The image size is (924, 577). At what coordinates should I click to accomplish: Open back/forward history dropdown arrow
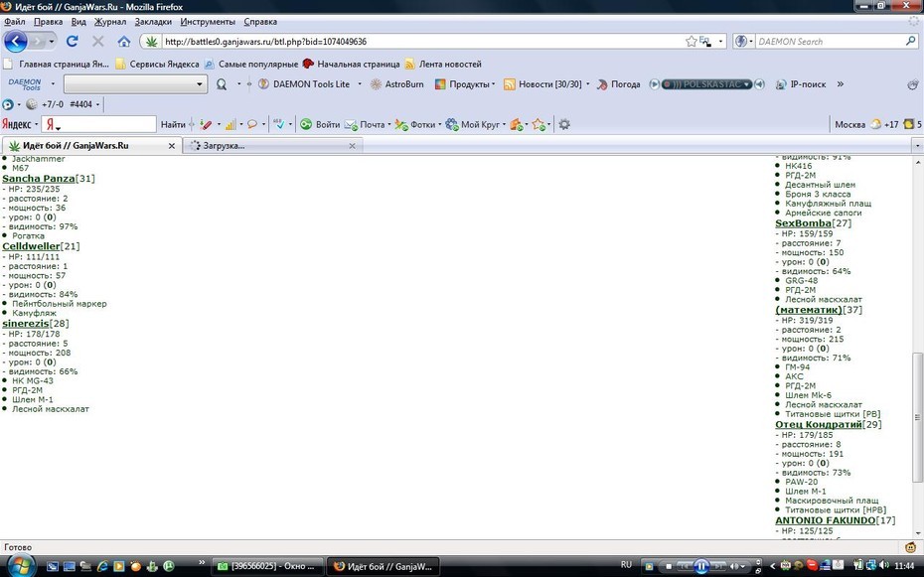point(52,42)
